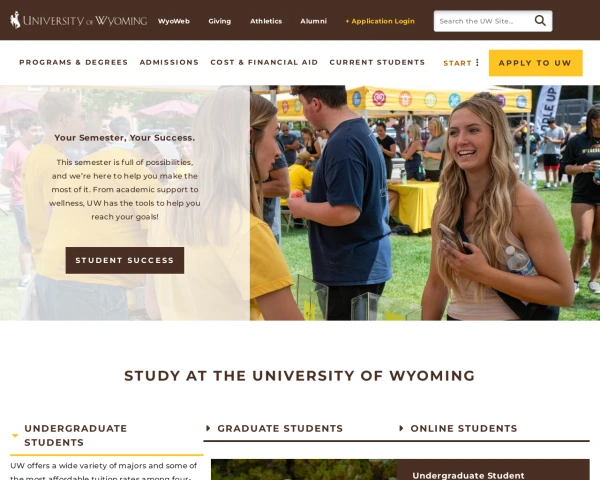Expand the Online Students tab arrow
This screenshot has width=600, height=480.
401,428
